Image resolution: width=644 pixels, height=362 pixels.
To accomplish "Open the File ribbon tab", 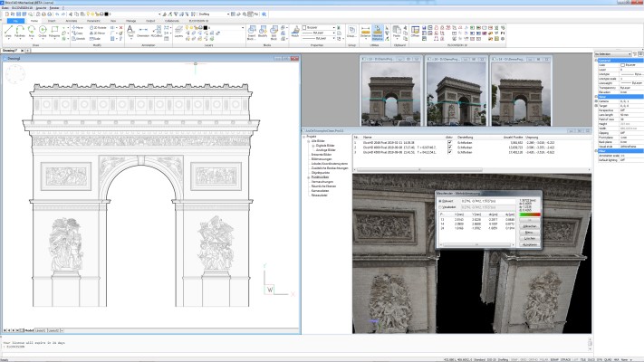I will (x=15, y=21).
